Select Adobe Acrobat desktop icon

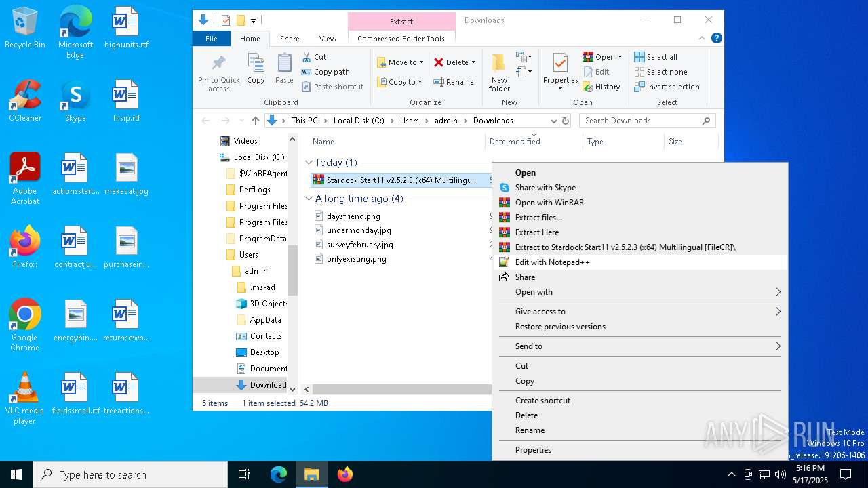[25, 179]
